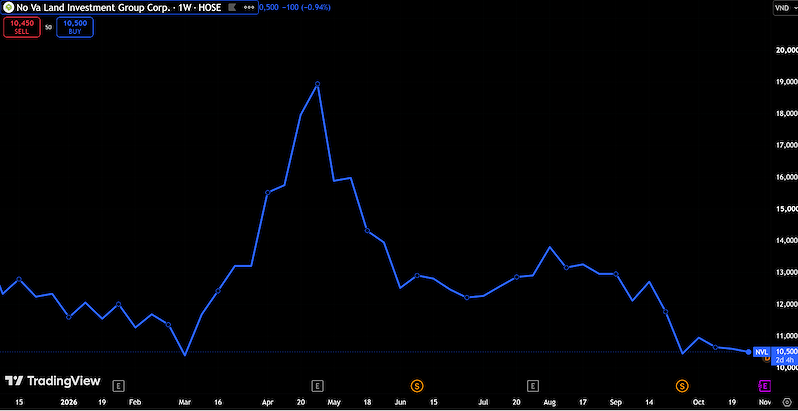Click the No Va Land symbol logo icon

(9, 8)
